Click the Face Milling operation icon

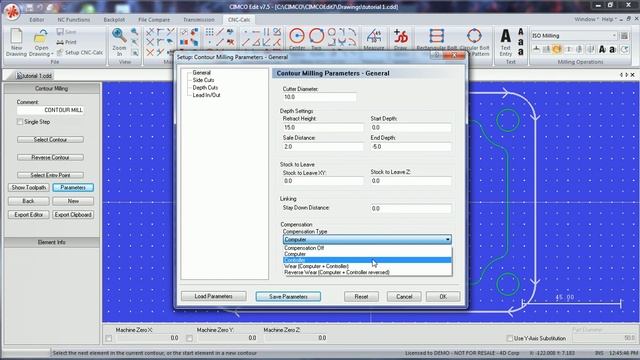click(537, 49)
